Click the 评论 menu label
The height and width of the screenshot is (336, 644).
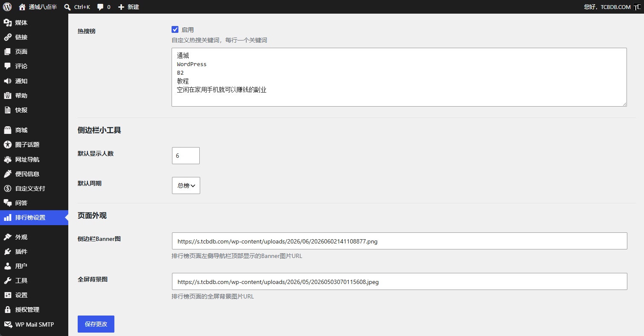[21, 66]
